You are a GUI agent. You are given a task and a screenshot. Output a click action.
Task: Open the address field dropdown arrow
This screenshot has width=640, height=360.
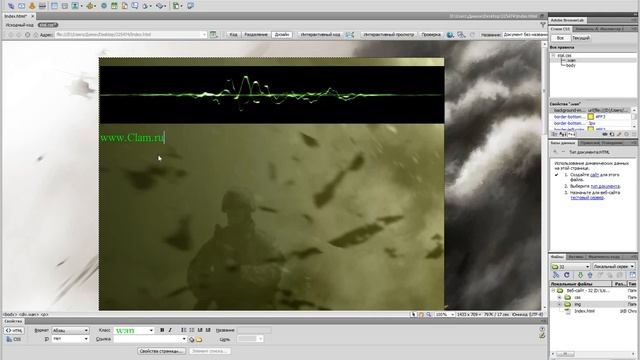204,35
